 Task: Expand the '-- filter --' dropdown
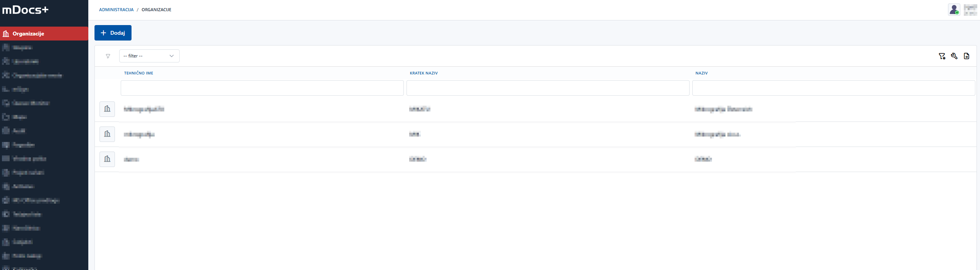[x=149, y=56]
